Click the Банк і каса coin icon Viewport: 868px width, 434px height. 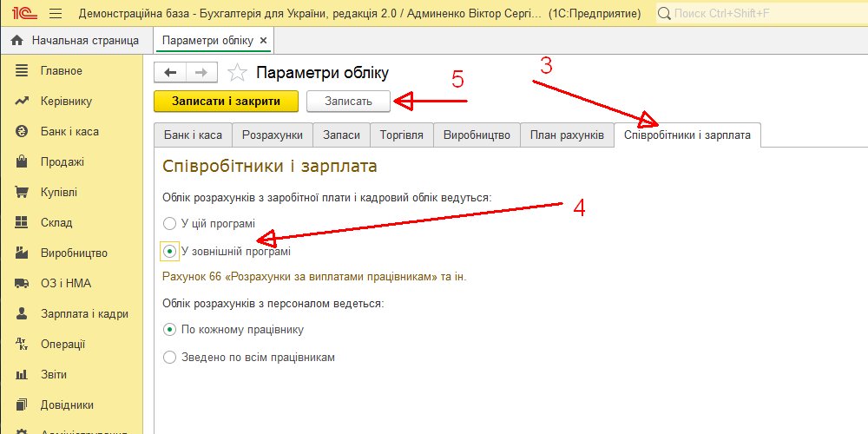(22, 132)
